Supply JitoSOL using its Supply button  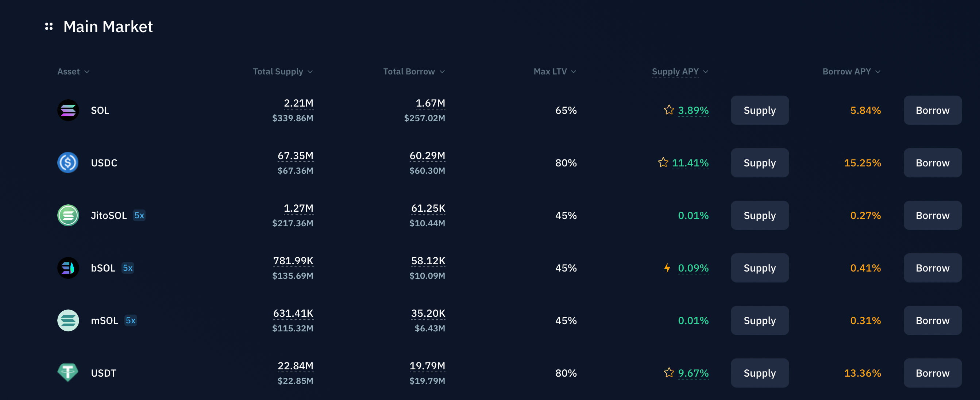point(760,215)
